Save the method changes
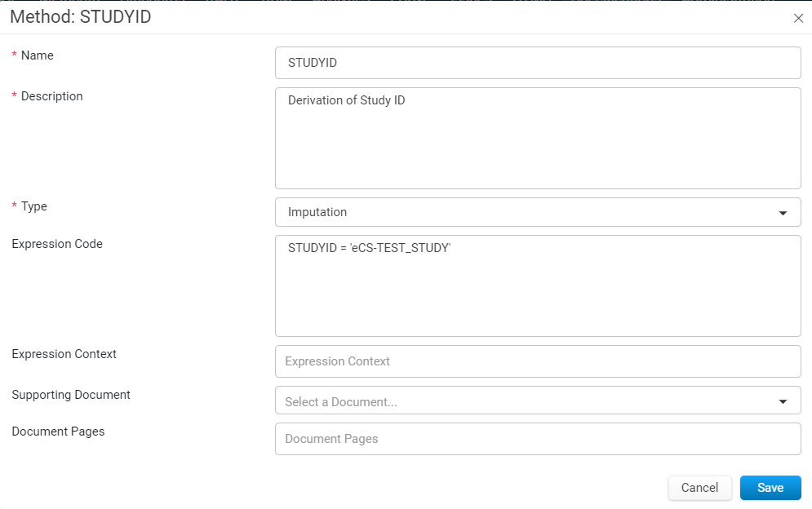812x509 pixels. (770, 488)
